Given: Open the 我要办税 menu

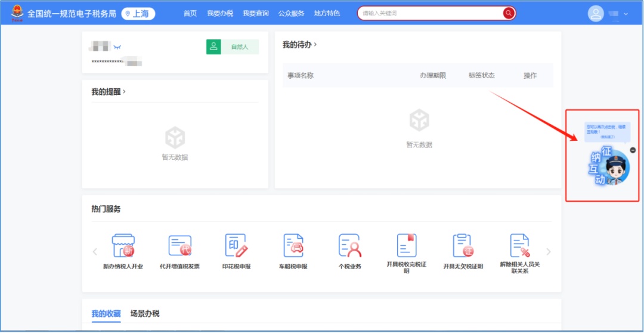Looking at the screenshot, I should point(220,13).
